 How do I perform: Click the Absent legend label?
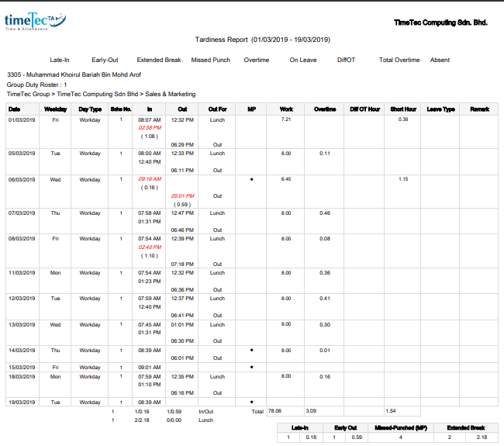click(x=440, y=60)
